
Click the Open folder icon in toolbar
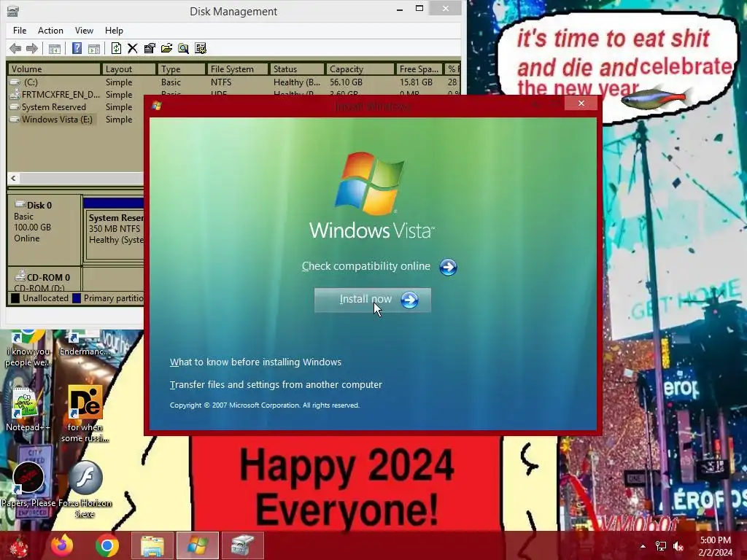(166, 48)
